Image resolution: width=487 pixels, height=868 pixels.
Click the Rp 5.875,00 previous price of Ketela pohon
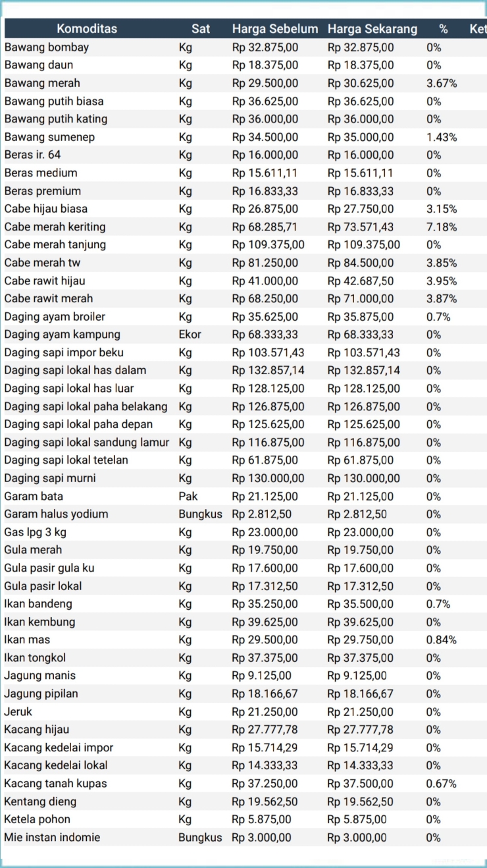[261, 820]
